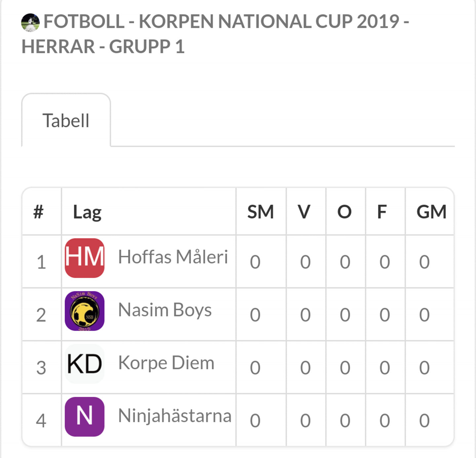Open the Ninjahästarna team link
This screenshot has height=458, width=476.
point(175,416)
